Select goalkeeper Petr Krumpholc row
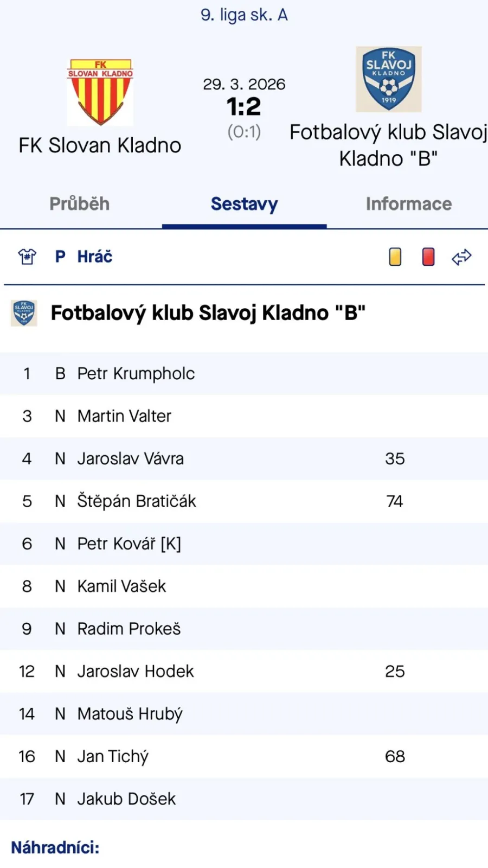The image size is (488, 868). tap(136, 374)
